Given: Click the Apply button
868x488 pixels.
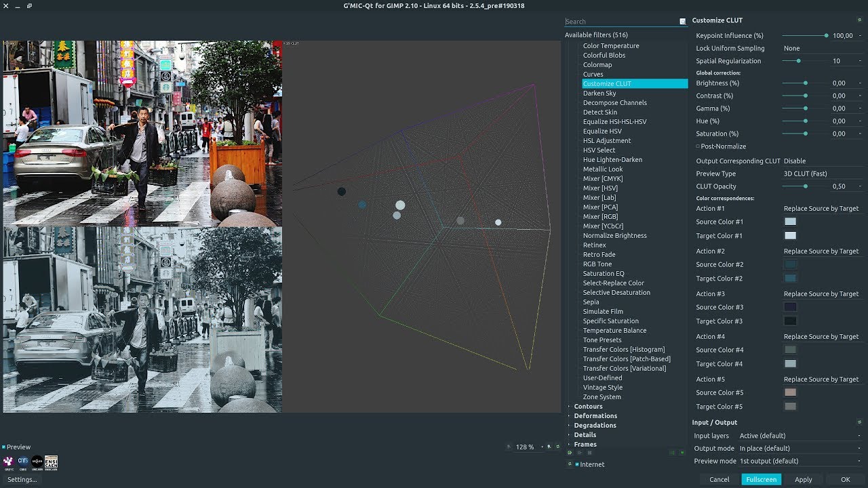Looking at the screenshot, I should pyautogui.click(x=804, y=479).
